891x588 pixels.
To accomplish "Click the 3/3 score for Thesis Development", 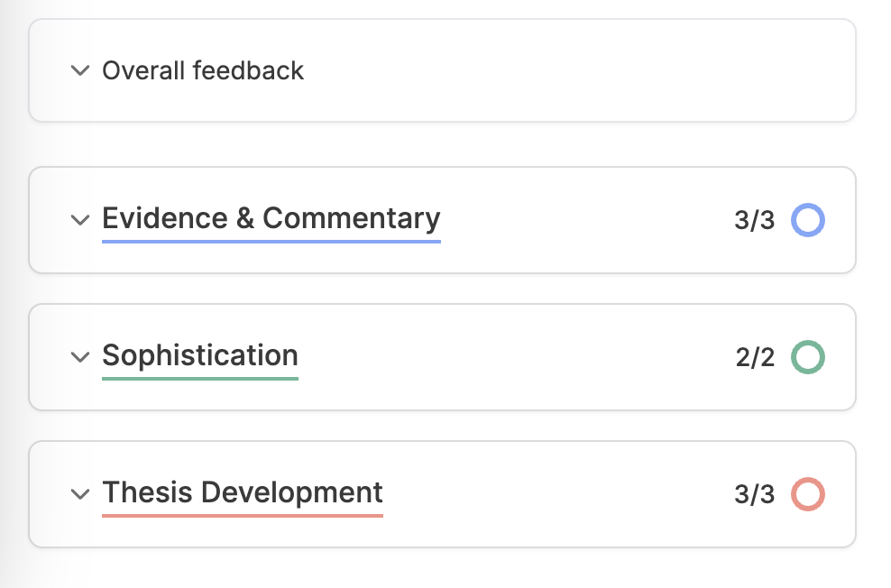I will coord(753,493).
